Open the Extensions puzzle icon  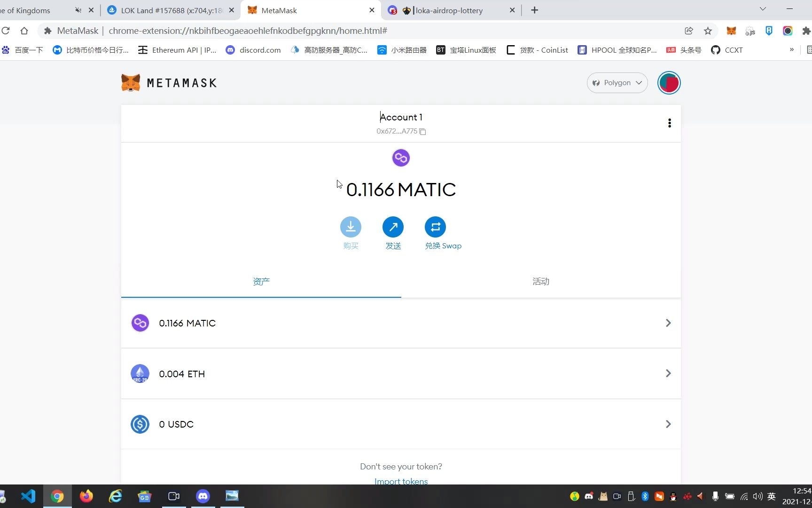[x=806, y=31]
